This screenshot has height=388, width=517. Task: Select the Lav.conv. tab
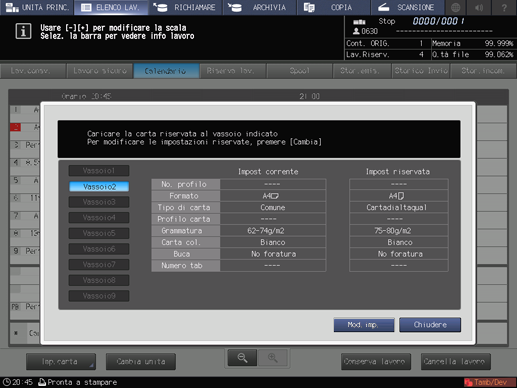click(x=33, y=71)
